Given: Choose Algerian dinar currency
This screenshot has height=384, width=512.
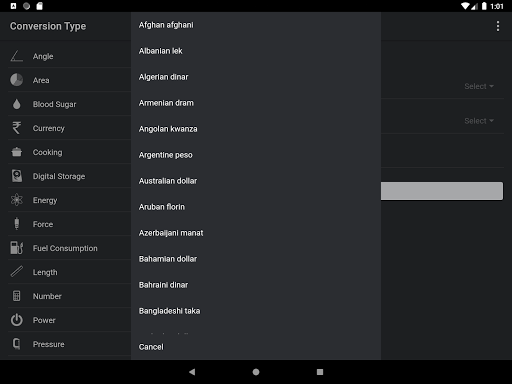Looking at the screenshot, I should [256, 77].
